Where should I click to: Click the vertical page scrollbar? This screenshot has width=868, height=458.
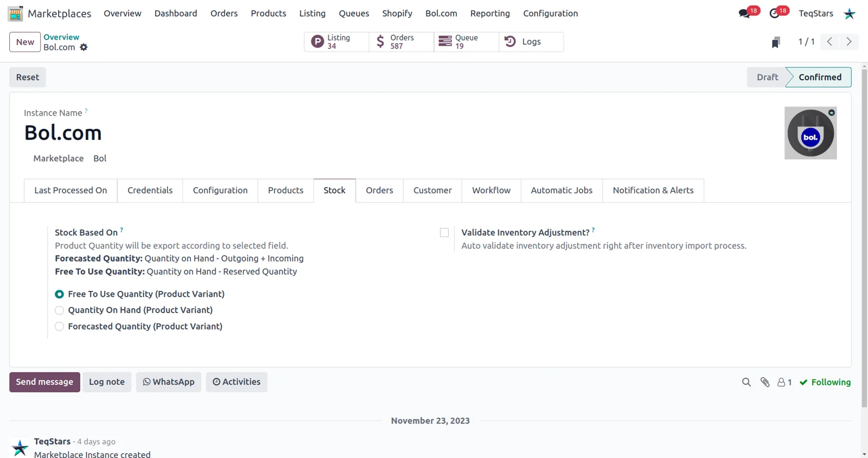pyautogui.click(x=864, y=239)
